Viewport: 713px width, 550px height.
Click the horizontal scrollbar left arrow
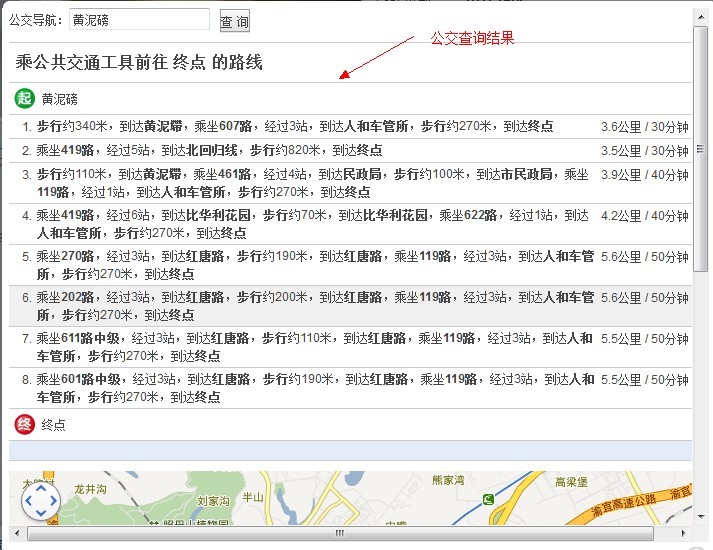tap(17, 533)
